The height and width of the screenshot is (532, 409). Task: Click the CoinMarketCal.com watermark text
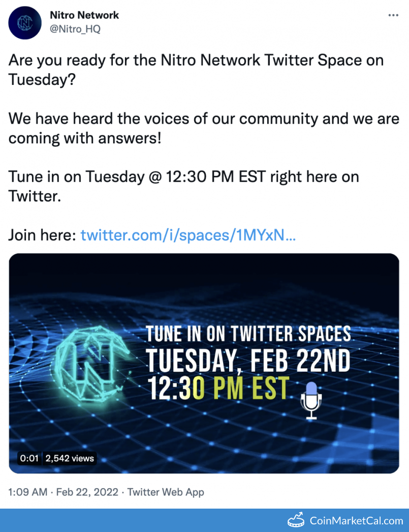click(x=356, y=520)
